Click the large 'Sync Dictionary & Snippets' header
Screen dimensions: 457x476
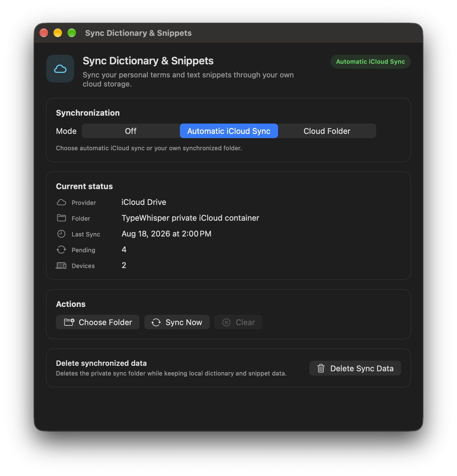[x=148, y=61]
